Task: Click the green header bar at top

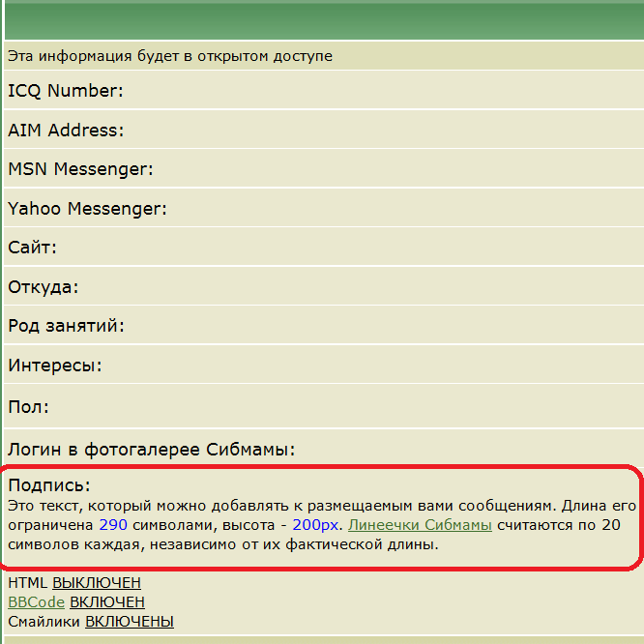Action: 322,19
